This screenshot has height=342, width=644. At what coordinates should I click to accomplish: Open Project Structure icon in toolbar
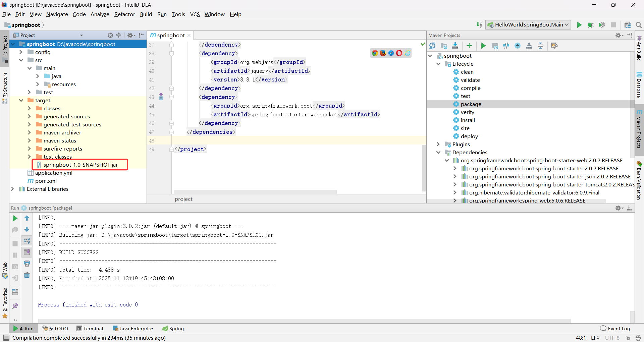(628, 25)
